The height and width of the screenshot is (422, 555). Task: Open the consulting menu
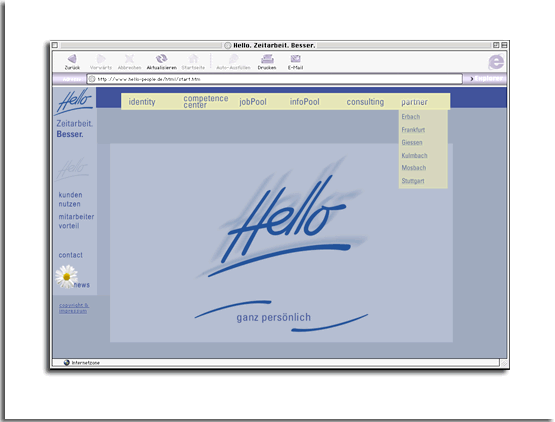click(365, 102)
